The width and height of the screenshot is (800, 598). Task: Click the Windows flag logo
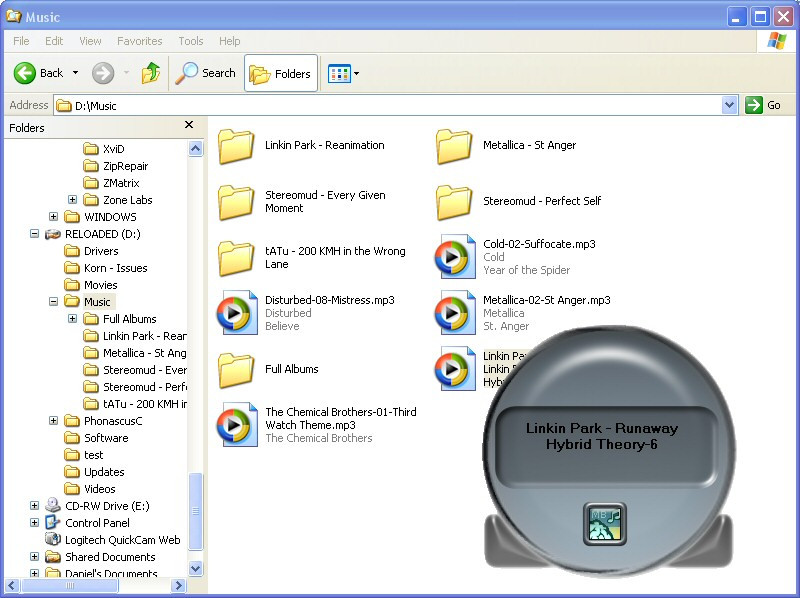777,41
